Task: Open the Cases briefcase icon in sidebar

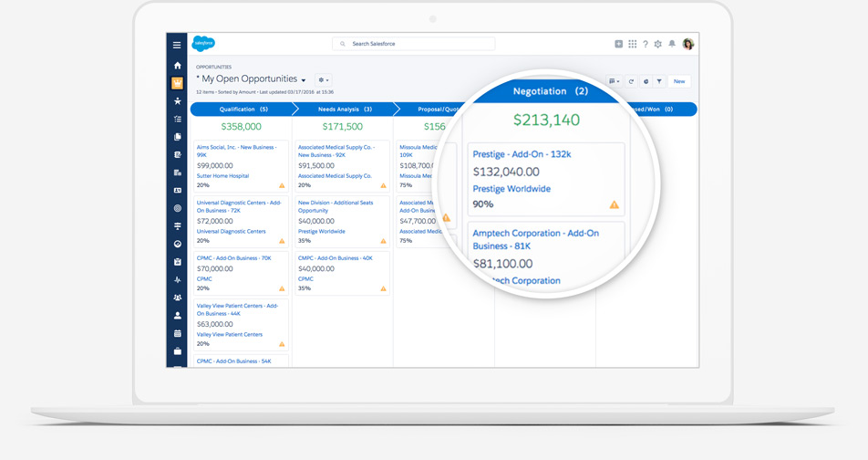Action: point(177,351)
